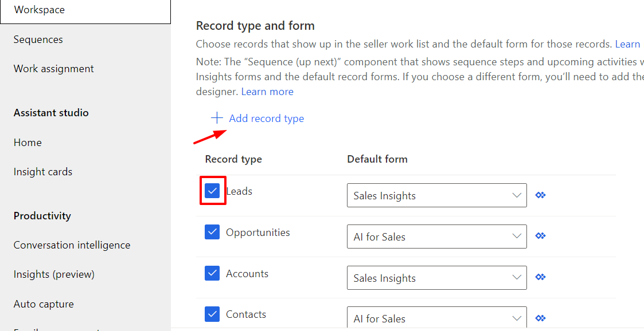644x331 pixels.
Task: Uncheck the Leads record type checkbox
Action: [x=212, y=191]
